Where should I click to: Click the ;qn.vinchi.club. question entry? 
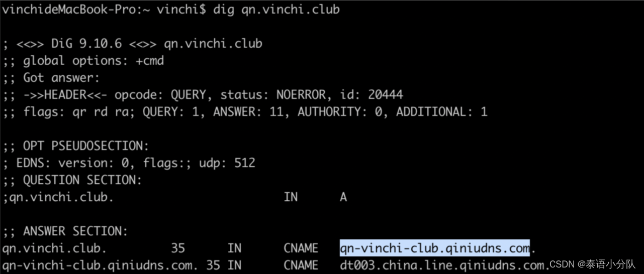click(x=58, y=197)
